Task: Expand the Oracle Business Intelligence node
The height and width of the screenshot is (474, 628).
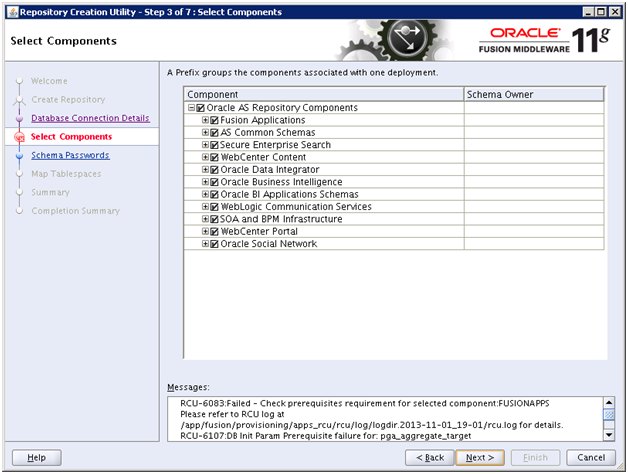Action: [205, 182]
